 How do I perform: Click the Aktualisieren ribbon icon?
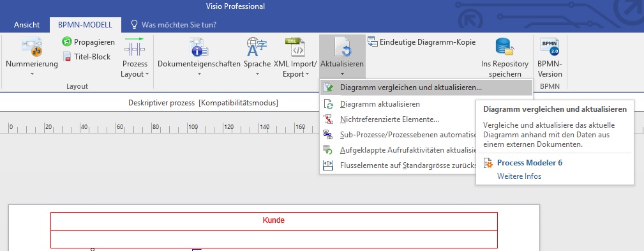(342, 47)
